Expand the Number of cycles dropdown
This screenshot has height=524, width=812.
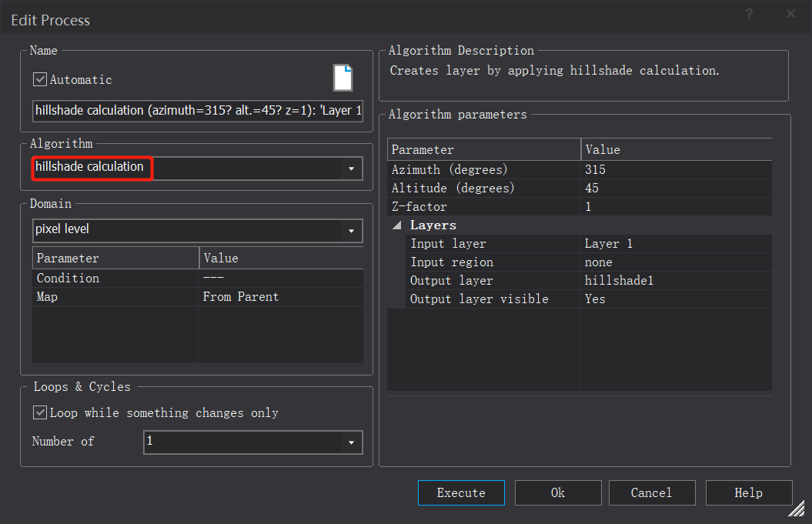pos(351,442)
